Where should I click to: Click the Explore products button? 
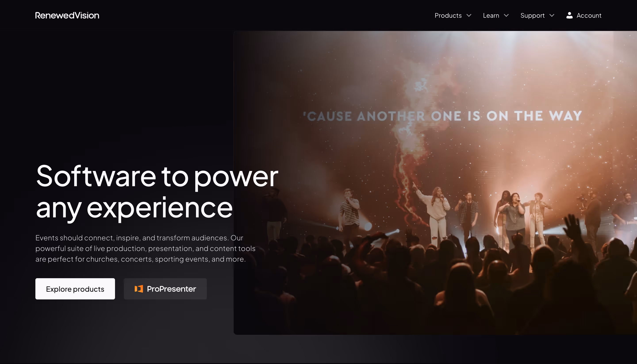[x=75, y=289]
